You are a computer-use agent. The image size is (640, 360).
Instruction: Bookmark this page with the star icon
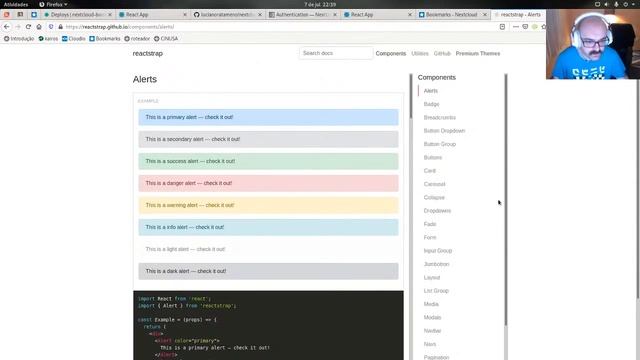(543, 27)
